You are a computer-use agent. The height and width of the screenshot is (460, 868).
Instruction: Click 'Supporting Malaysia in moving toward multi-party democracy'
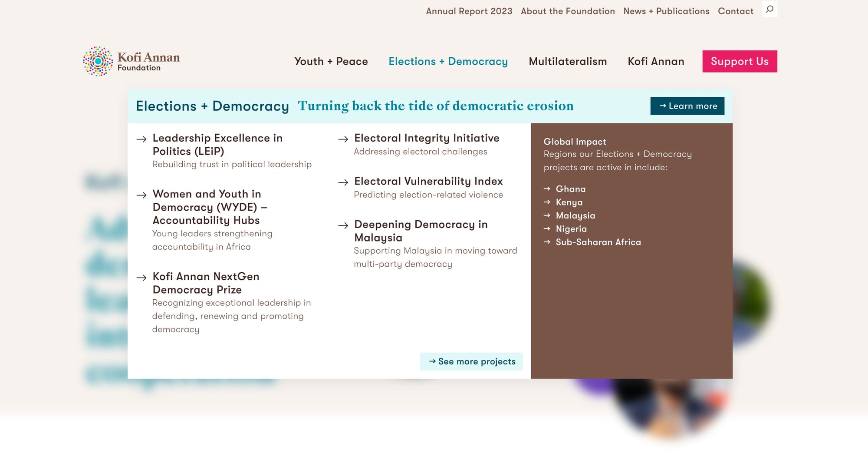(x=435, y=257)
